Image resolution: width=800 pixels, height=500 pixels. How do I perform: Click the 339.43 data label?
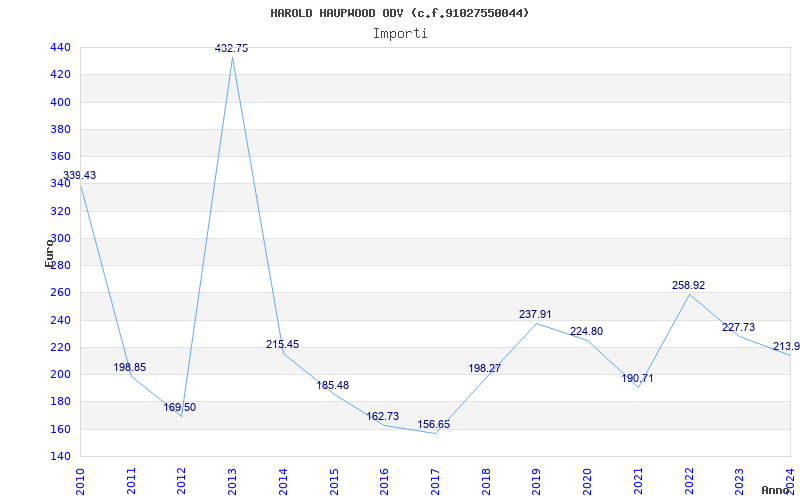tap(79, 176)
